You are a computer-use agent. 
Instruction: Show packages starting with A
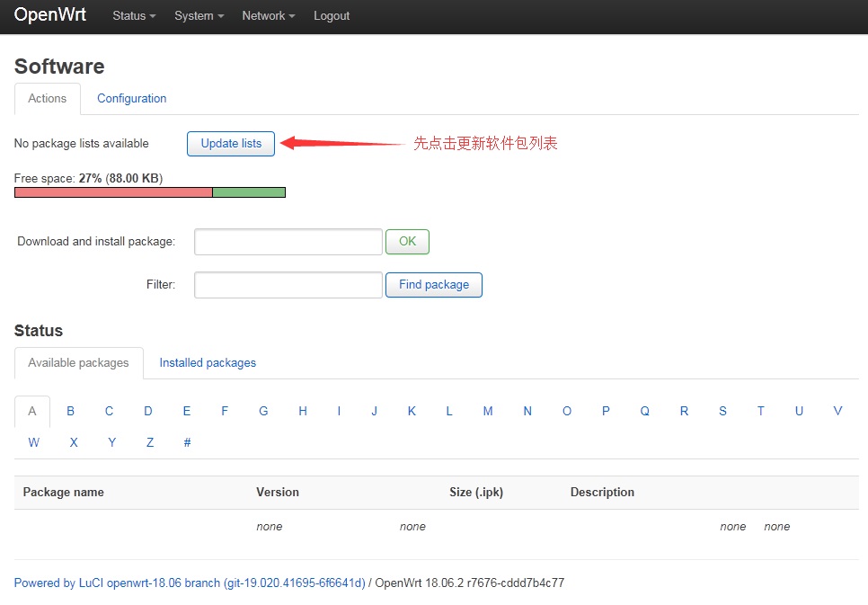click(x=32, y=411)
